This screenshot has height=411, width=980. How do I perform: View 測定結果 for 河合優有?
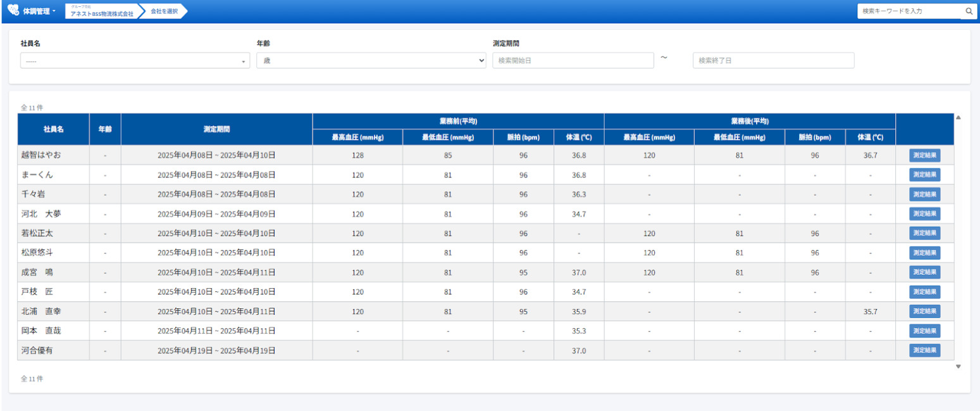924,350
